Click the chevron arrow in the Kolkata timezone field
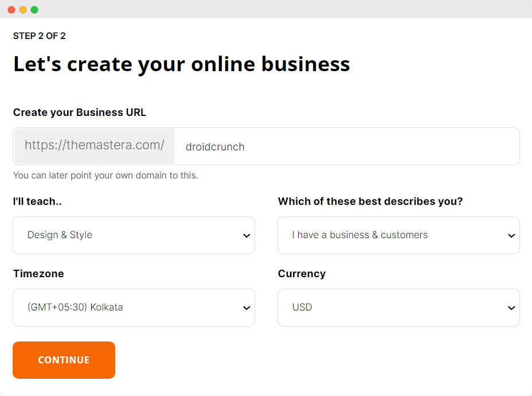Viewport: 532px width, 396px height. [x=247, y=308]
